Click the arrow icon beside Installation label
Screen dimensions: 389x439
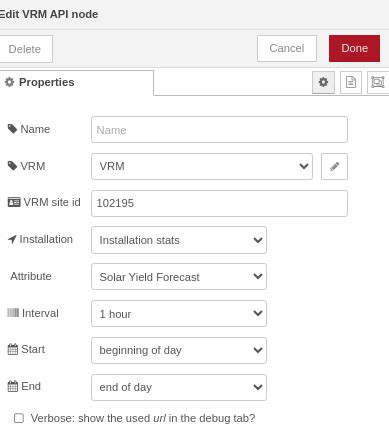(12, 239)
